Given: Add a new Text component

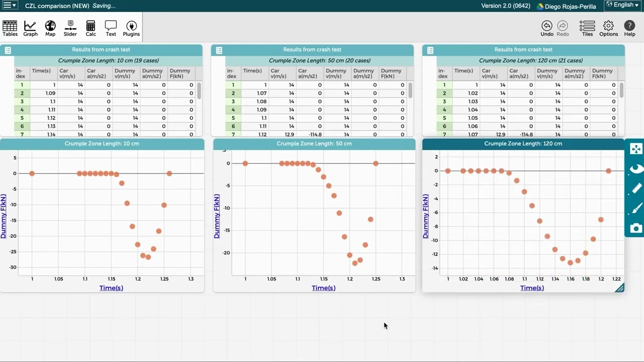Looking at the screenshot, I should click(111, 28).
